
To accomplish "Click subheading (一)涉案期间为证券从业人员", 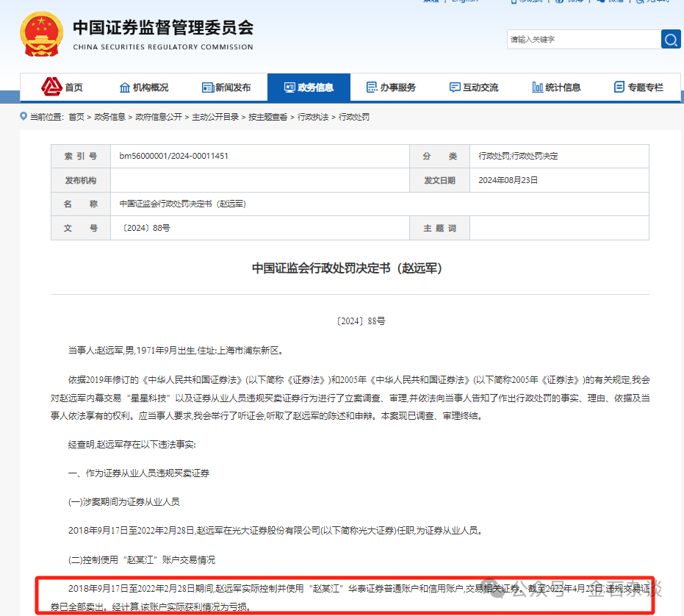I will coord(124,502).
